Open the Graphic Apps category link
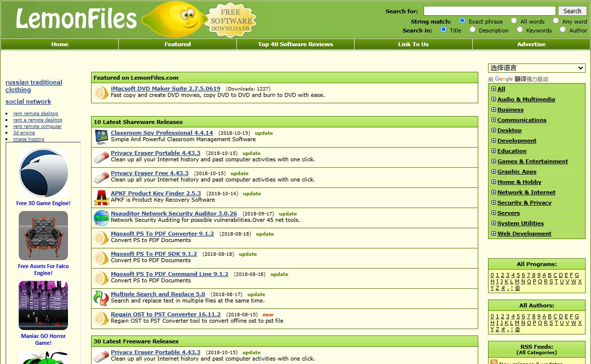Viewport: 591px width, 364px height. (517, 172)
